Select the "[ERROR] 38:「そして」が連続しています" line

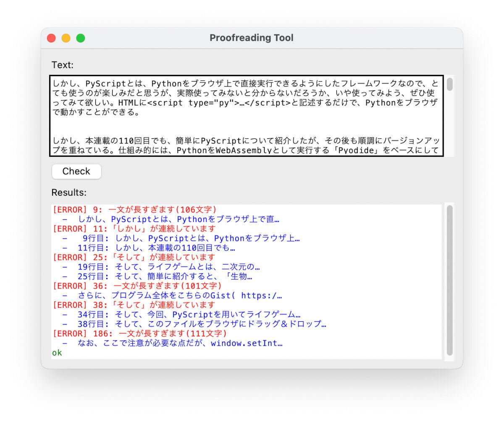(x=134, y=305)
